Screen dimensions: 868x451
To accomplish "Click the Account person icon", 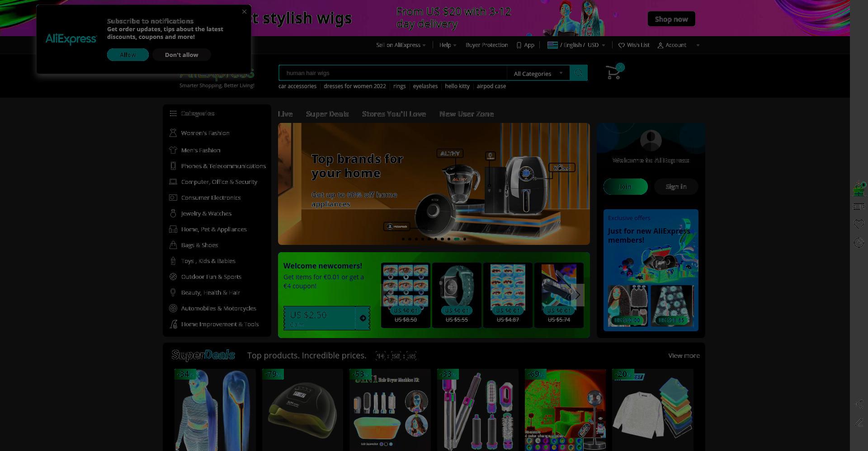I will (660, 45).
